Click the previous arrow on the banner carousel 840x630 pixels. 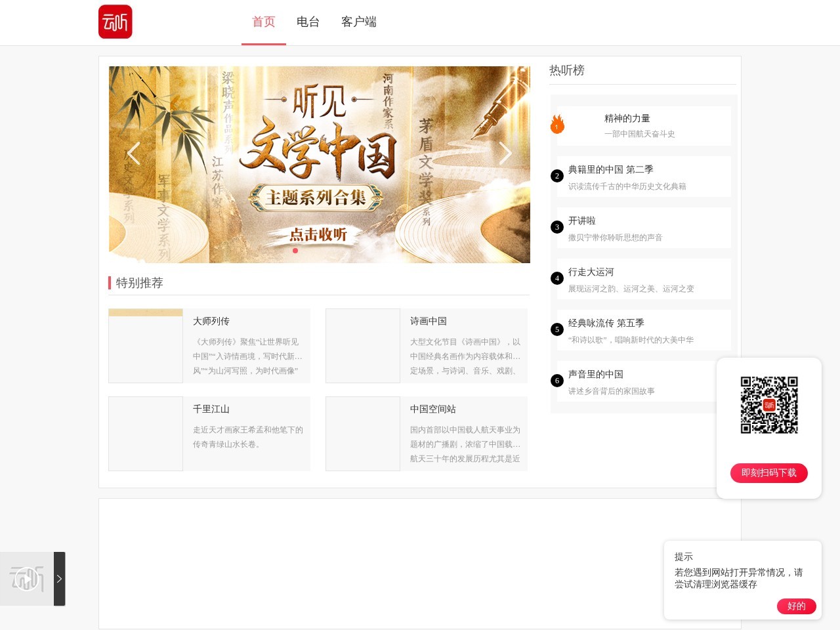coord(133,153)
